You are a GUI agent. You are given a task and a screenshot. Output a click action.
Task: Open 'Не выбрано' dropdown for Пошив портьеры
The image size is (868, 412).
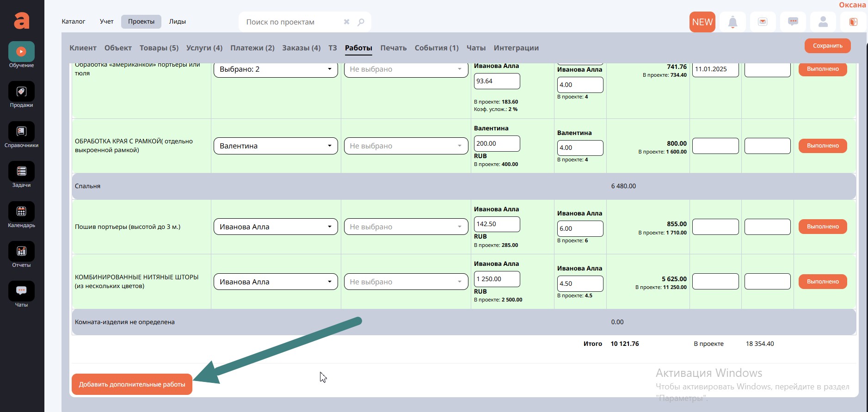coord(406,227)
